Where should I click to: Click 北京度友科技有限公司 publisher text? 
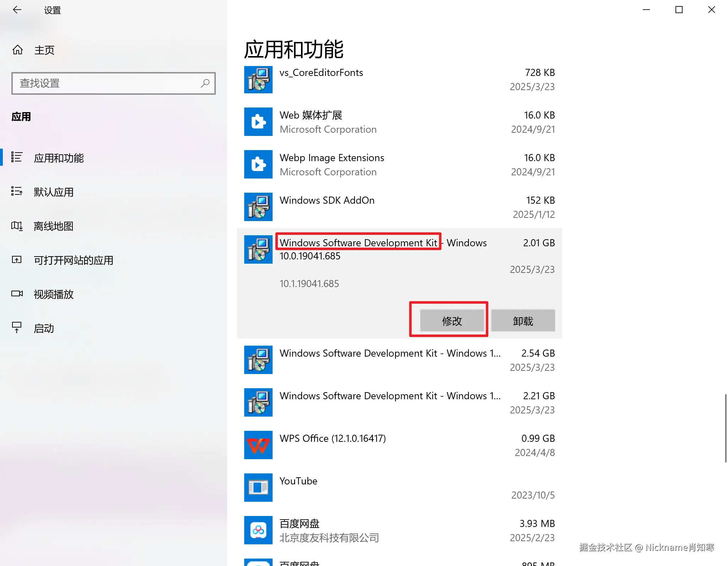329,538
